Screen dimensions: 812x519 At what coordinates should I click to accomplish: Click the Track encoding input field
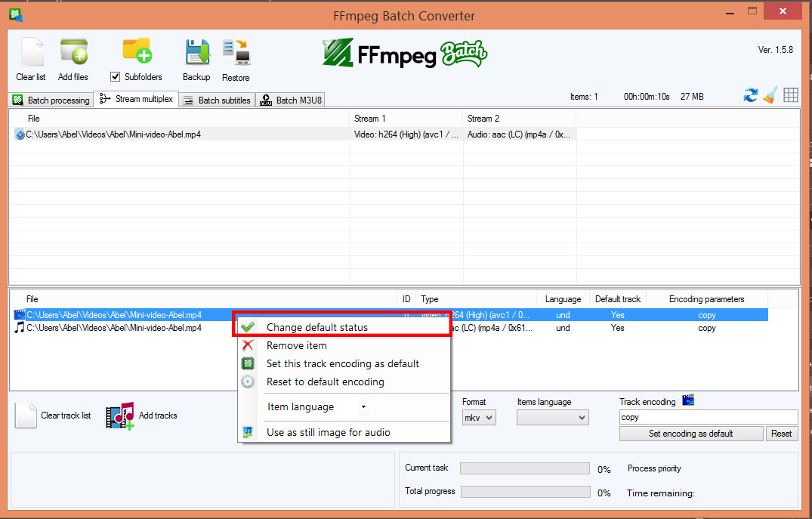709,417
